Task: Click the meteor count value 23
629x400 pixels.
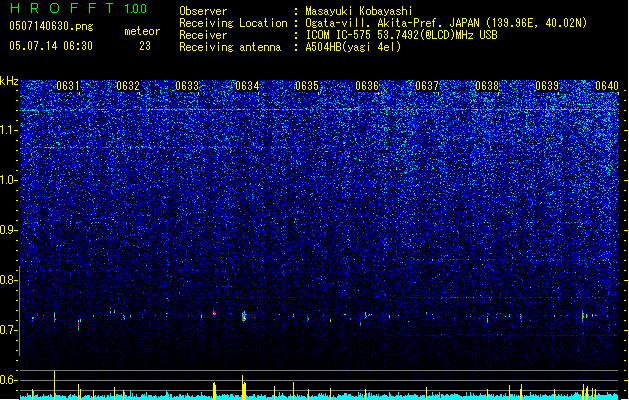Action: [145, 46]
